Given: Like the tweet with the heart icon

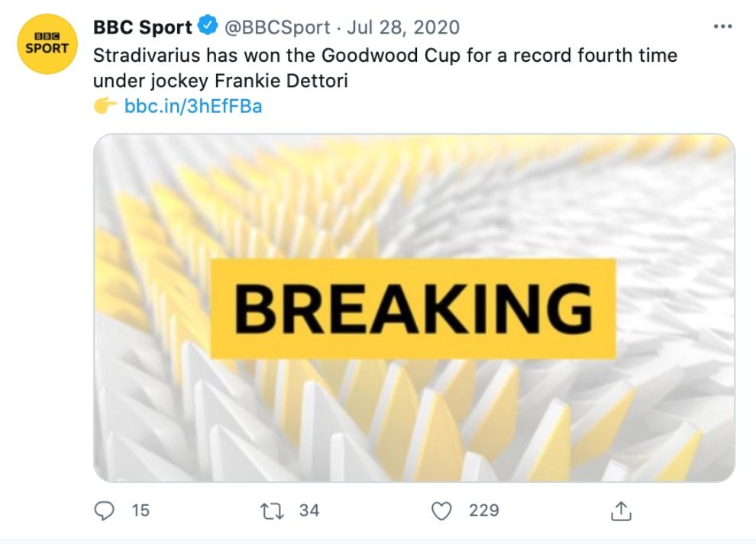Looking at the screenshot, I should (441, 510).
